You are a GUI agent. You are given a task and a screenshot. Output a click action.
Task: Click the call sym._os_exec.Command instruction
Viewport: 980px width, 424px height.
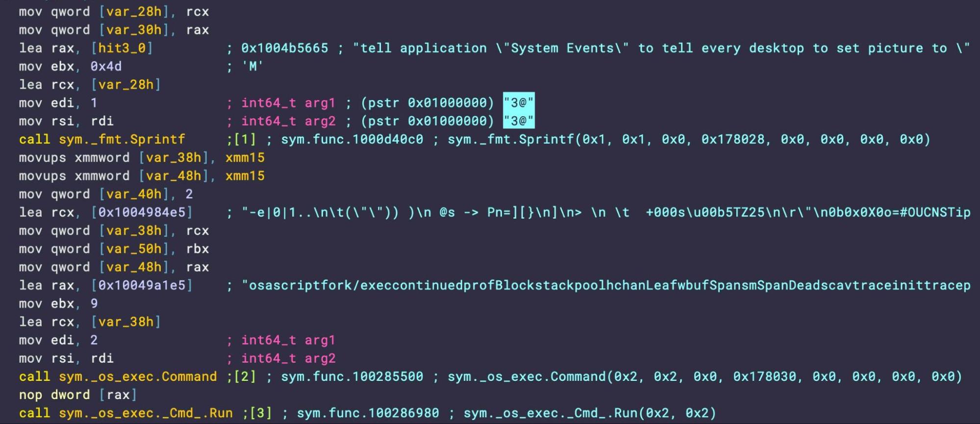coord(118,376)
